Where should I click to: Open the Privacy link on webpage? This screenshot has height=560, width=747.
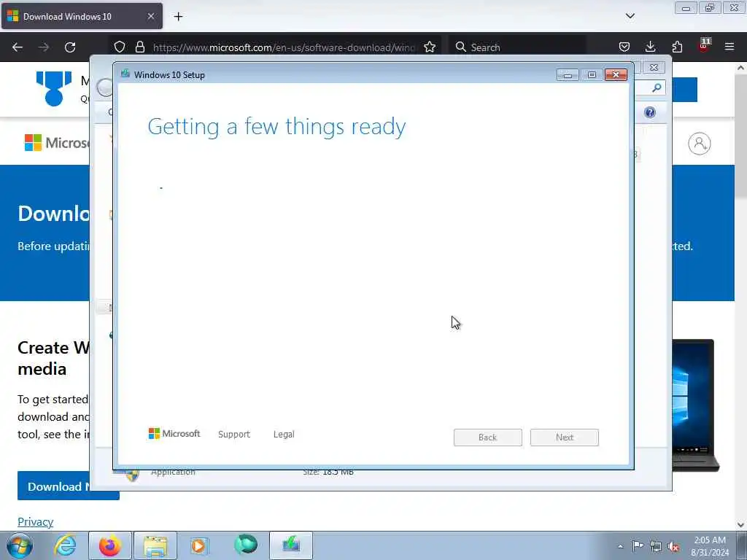point(35,521)
